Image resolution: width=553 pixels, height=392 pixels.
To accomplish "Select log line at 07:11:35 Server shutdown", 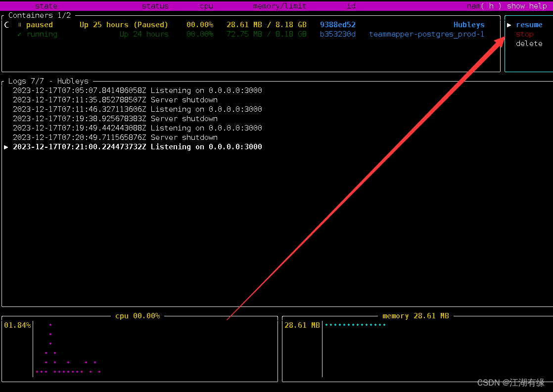I will pos(115,100).
